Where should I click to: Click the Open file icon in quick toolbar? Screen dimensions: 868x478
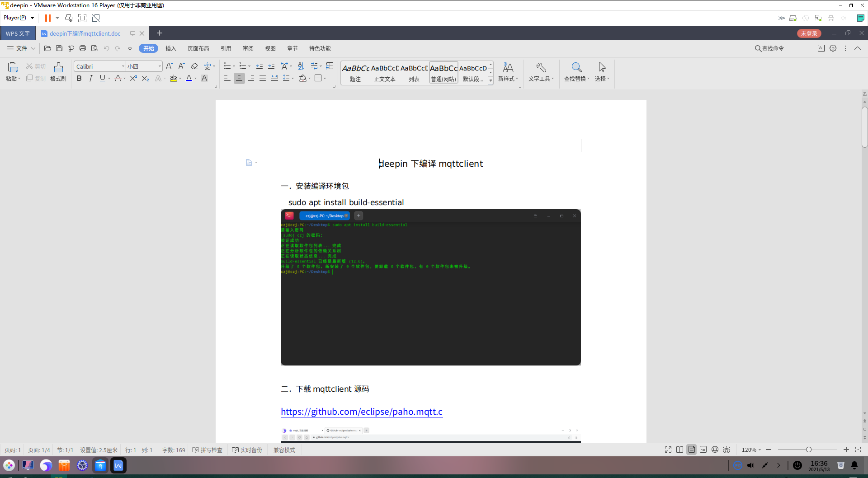(x=47, y=48)
